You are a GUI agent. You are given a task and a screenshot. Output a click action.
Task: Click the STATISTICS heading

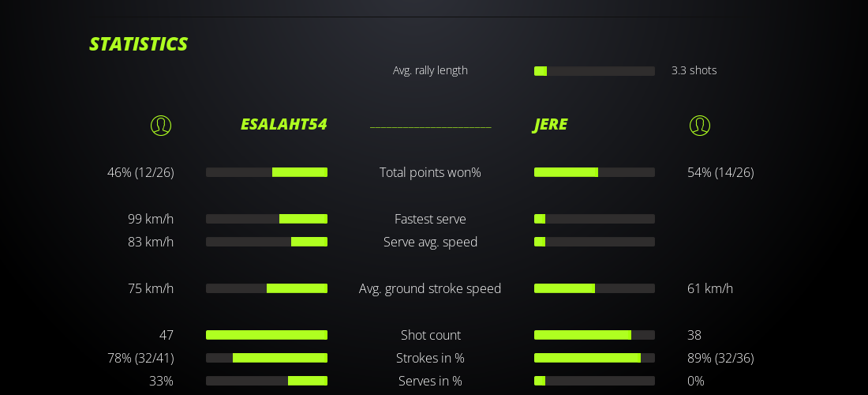pos(139,44)
